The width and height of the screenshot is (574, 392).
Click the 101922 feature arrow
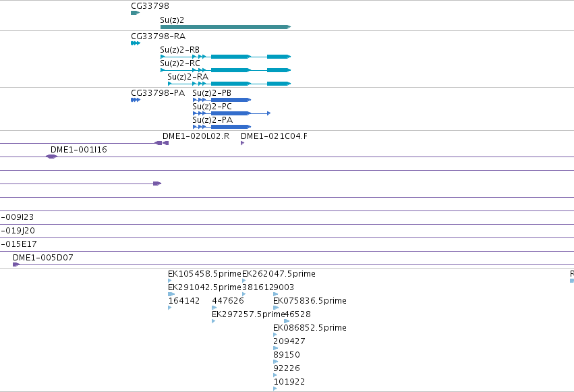coord(275,389)
